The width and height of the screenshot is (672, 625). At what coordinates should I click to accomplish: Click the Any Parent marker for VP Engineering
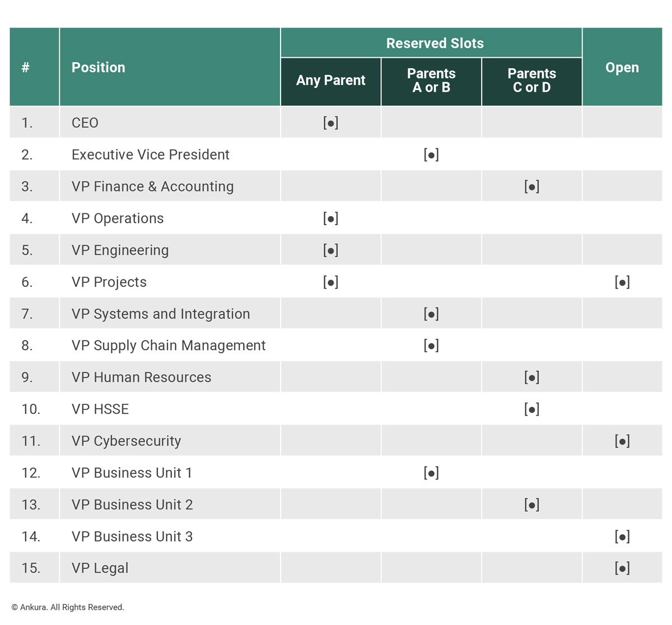point(330,250)
